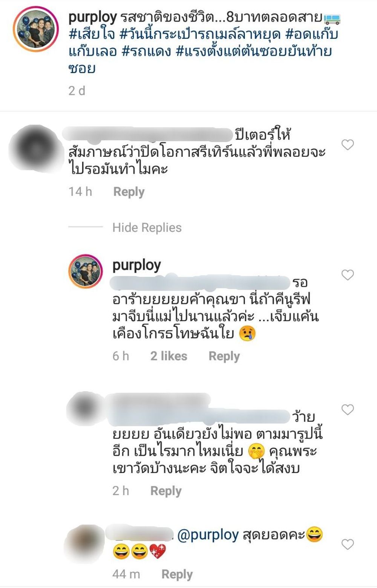The width and height of the screenshot is (377, 588).
Task: Like purploy's reply with heart icon
Action: tap(347, 275)
